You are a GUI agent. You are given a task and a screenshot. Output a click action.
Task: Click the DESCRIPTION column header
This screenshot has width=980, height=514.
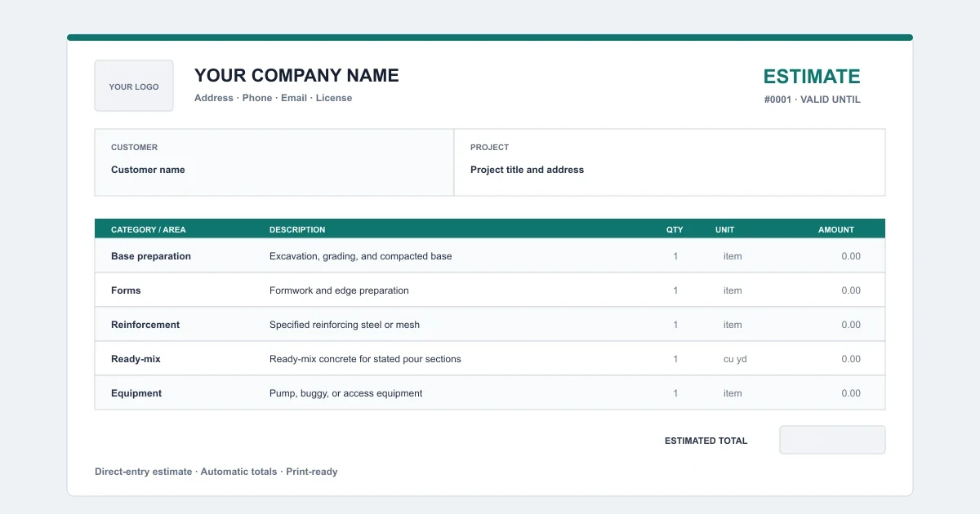[297, 229]
